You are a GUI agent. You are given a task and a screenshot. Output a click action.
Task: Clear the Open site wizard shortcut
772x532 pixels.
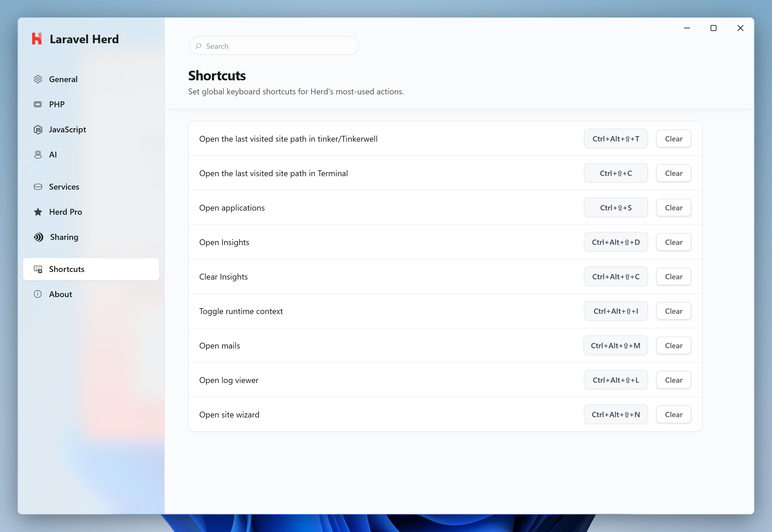(674, 414)
